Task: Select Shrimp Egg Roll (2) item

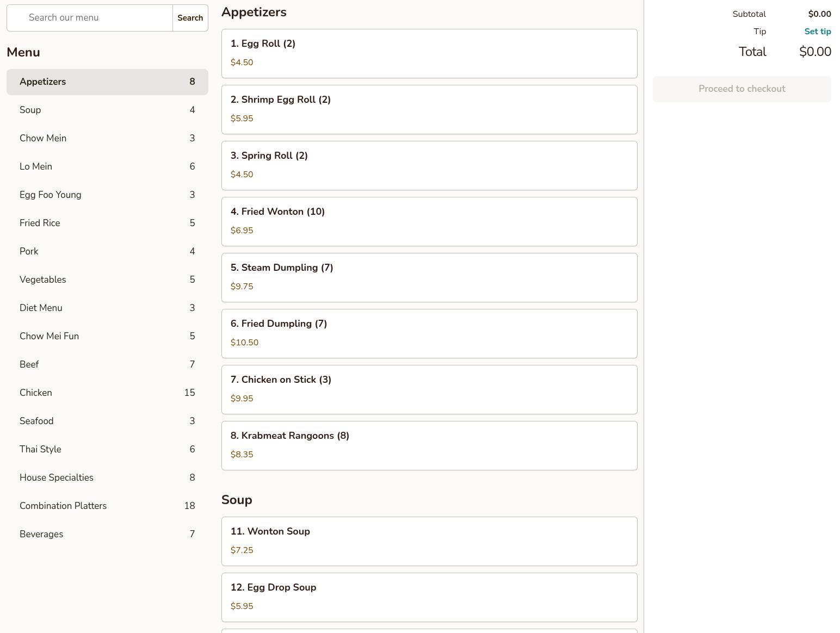Action: tap(429, 109)
